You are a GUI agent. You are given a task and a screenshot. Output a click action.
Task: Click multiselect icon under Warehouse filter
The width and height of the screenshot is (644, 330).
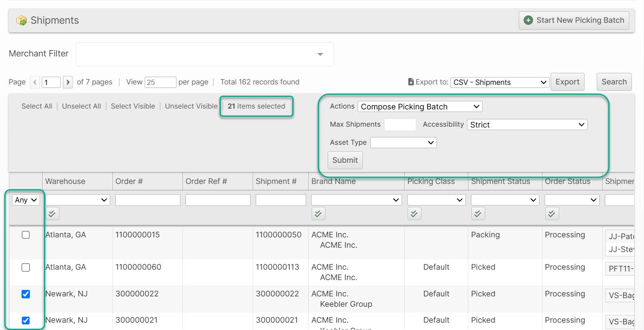[53, 213]
